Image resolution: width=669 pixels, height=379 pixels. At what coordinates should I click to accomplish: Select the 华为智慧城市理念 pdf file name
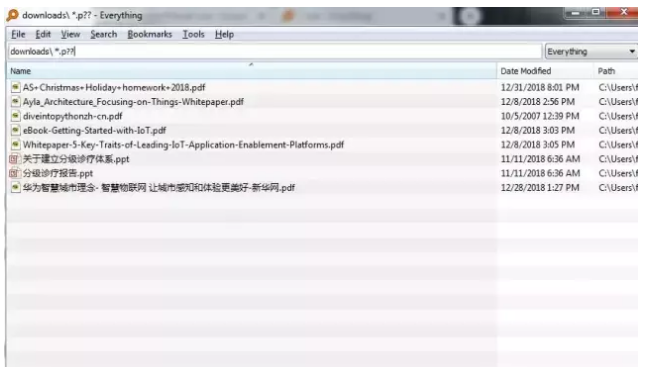(x=159, y=188)
